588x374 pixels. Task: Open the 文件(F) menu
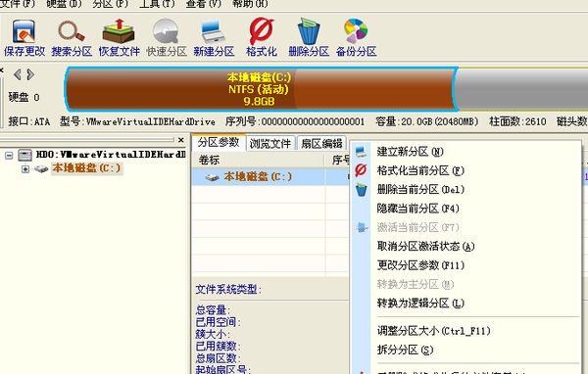(x=18, y=4)
